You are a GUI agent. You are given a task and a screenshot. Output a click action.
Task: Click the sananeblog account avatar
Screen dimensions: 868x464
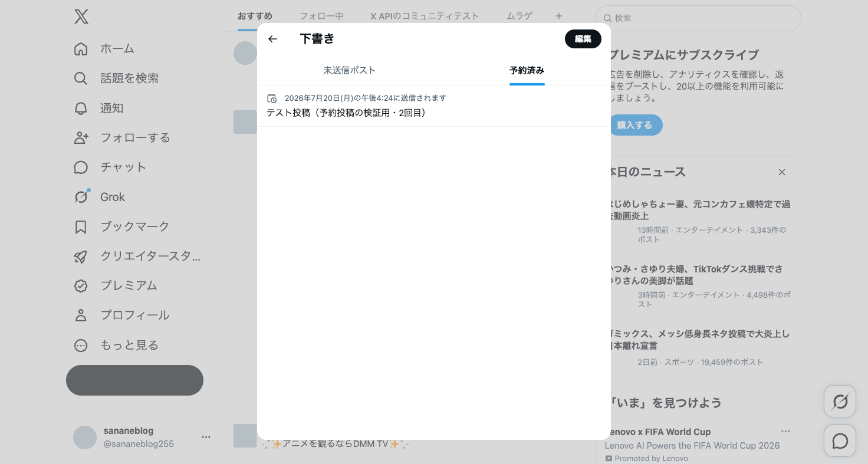click(x=85, y=437)
